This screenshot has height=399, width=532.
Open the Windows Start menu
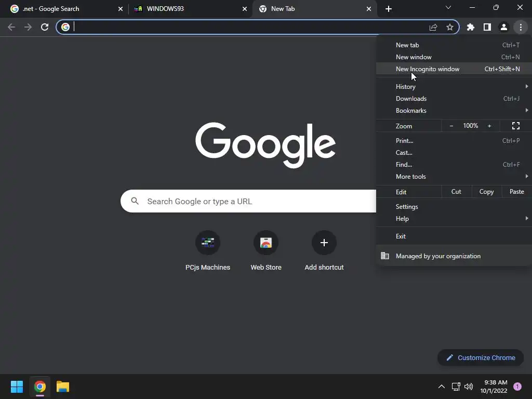coord(17,387)
